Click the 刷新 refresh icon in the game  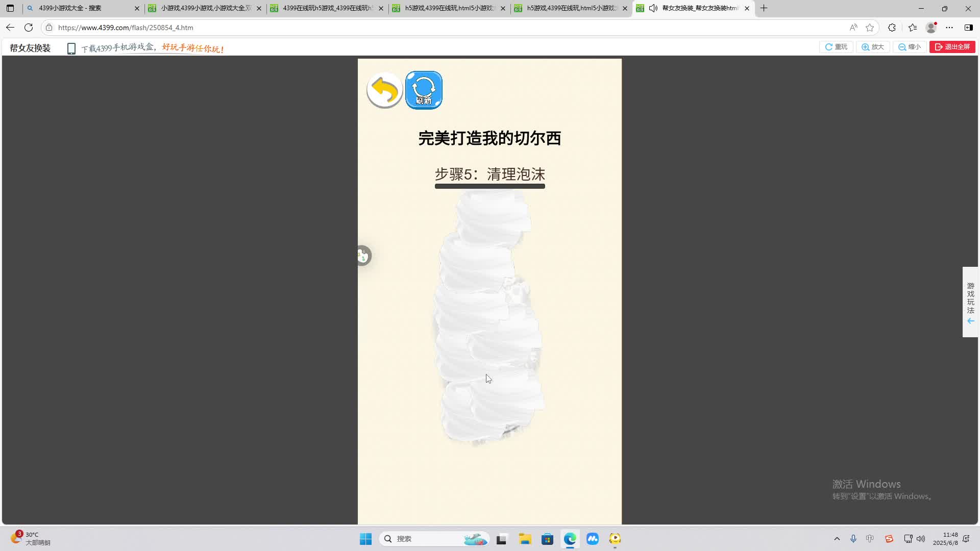[423, 90]
